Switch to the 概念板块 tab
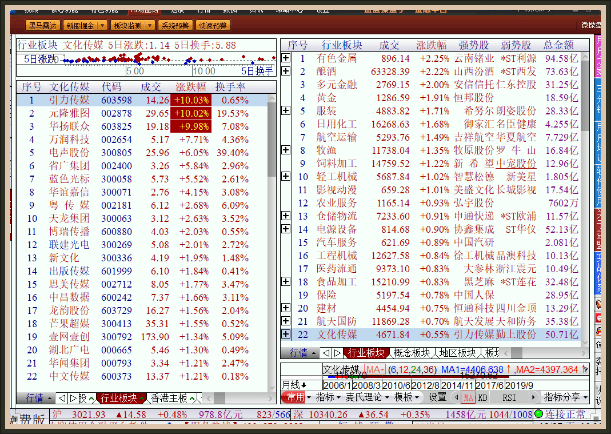 coord(411,353)
